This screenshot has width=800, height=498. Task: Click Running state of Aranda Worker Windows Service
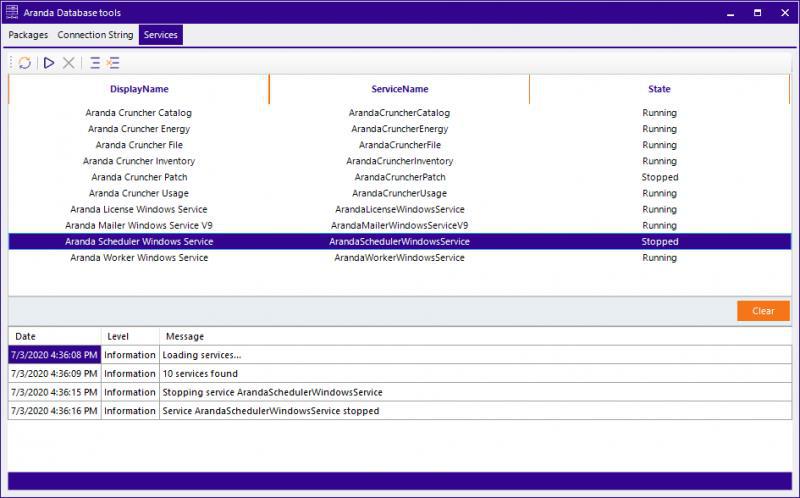click(x=660, y=258)
